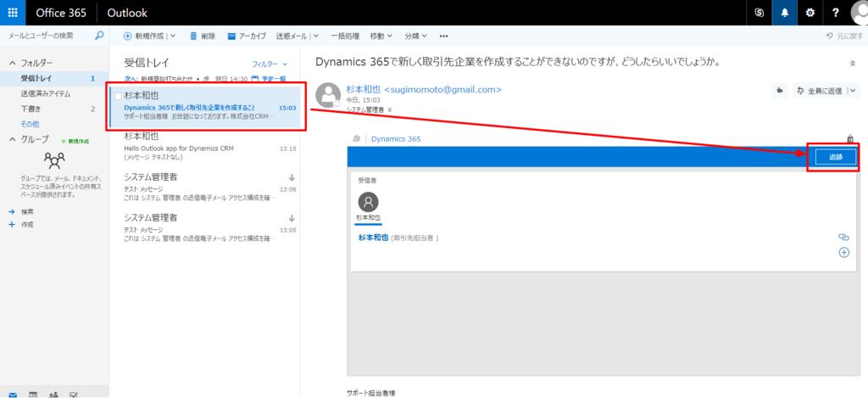The height and width of the screenshot is (398, 868).
Task: Open the 全員に返信 dropdown arrow
Action: pyautogui.click(x=853, y=90)
